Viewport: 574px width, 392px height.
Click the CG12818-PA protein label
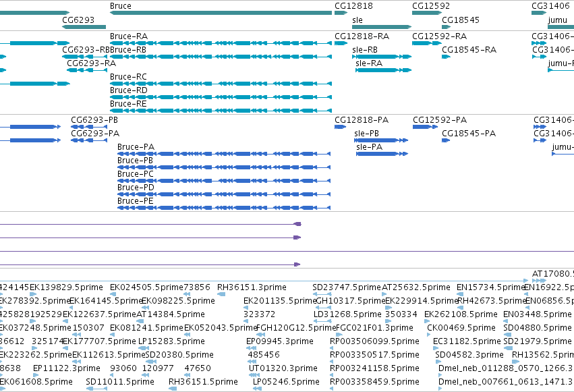(362, 120)
